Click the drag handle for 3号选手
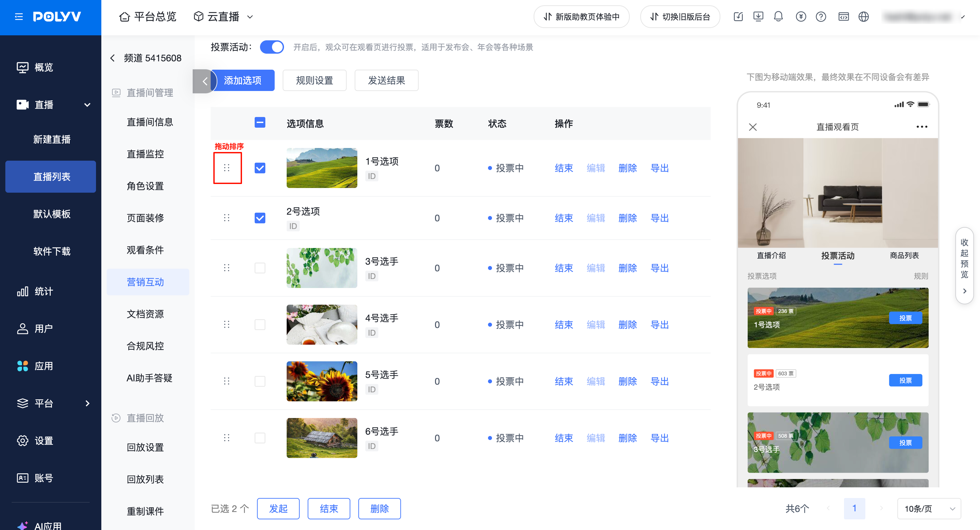This screenshot has width=980, height=530. (227, 268)
